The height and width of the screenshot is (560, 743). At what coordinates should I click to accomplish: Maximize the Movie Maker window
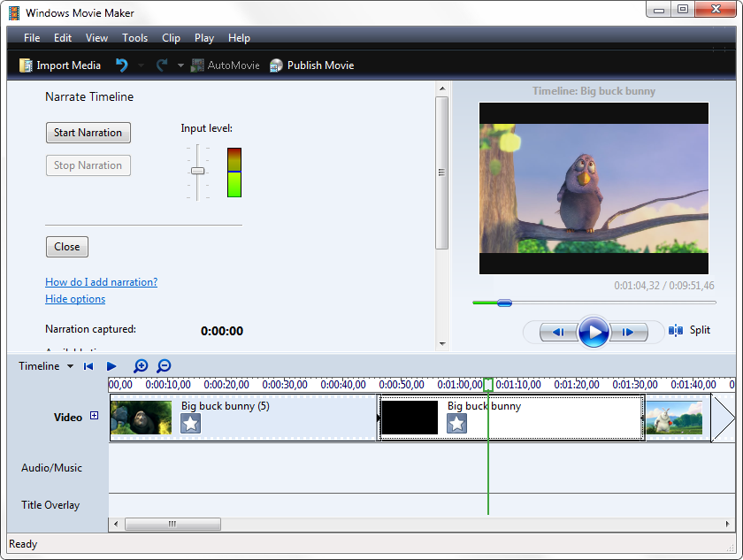pos(683,9)
